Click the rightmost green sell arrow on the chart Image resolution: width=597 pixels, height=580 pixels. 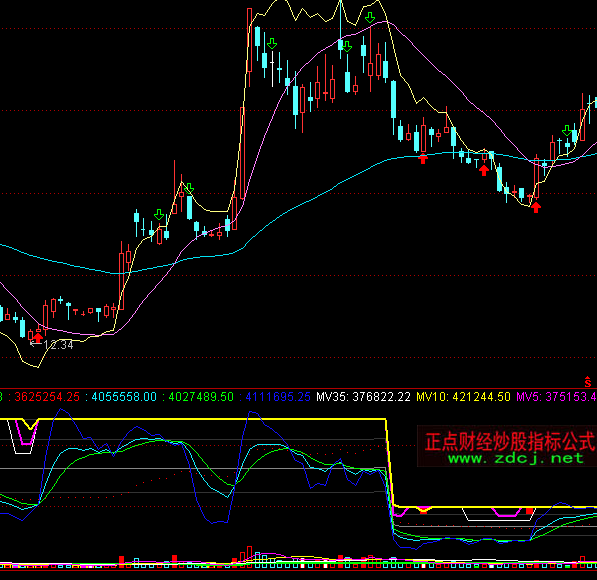567,131
